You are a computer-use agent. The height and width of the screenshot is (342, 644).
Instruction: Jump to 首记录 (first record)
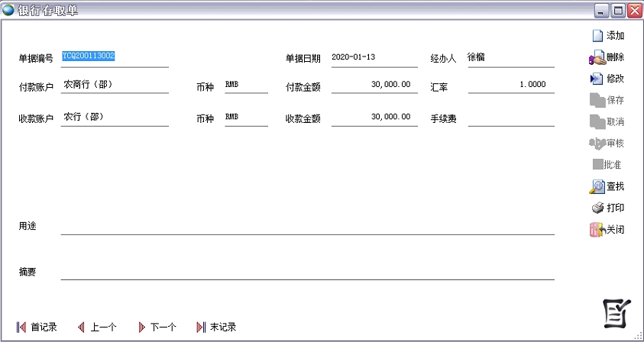[x=21, y=327]
